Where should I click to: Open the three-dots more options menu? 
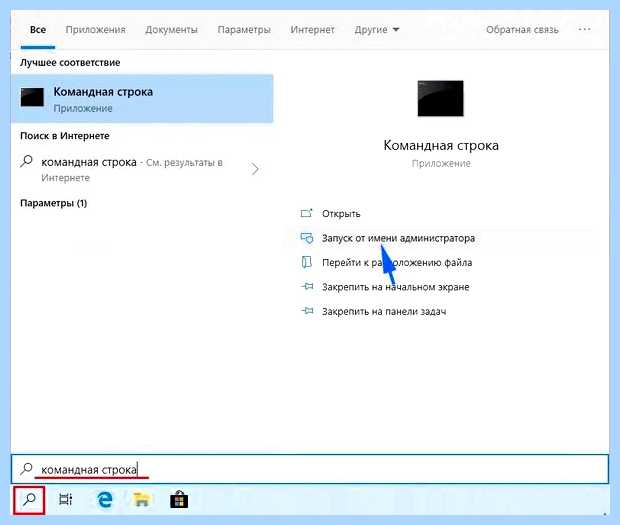pos(584,29)
